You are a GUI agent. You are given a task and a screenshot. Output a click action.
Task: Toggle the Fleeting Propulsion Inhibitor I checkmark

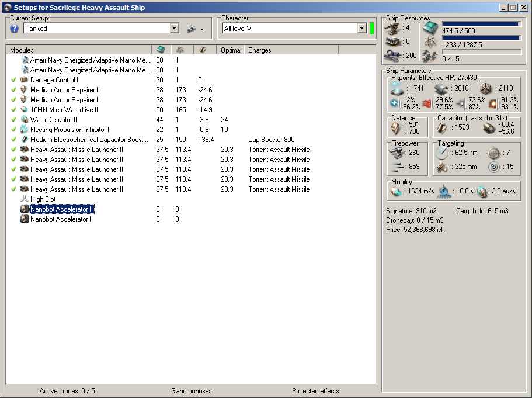pos(13,129)
